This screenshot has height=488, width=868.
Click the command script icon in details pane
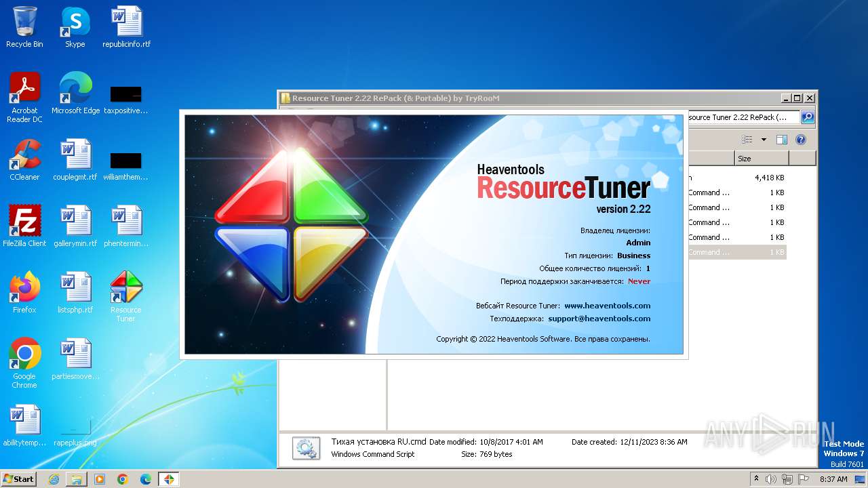(x=306, y=449)
